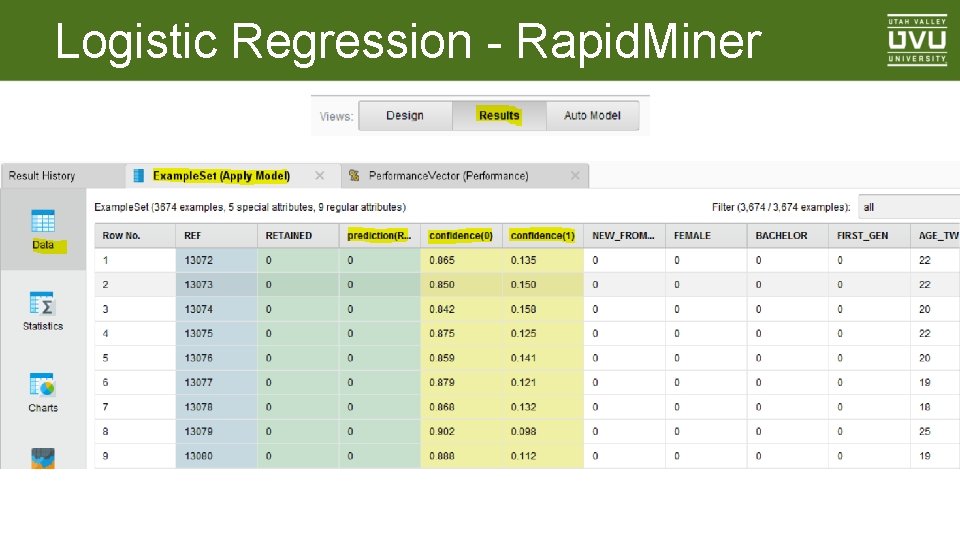Sort by the NEW_FROM... column header
Screen dimensions: 960x540
[624, 236]
